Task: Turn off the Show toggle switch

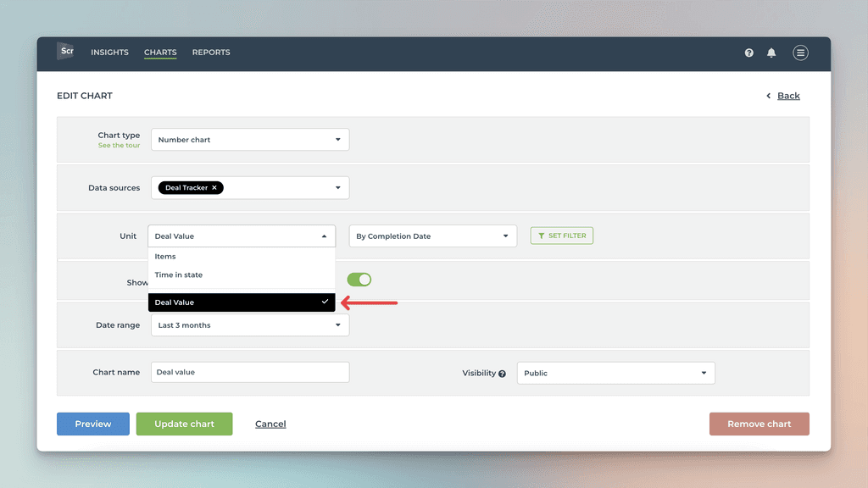Action: (359, 279)
